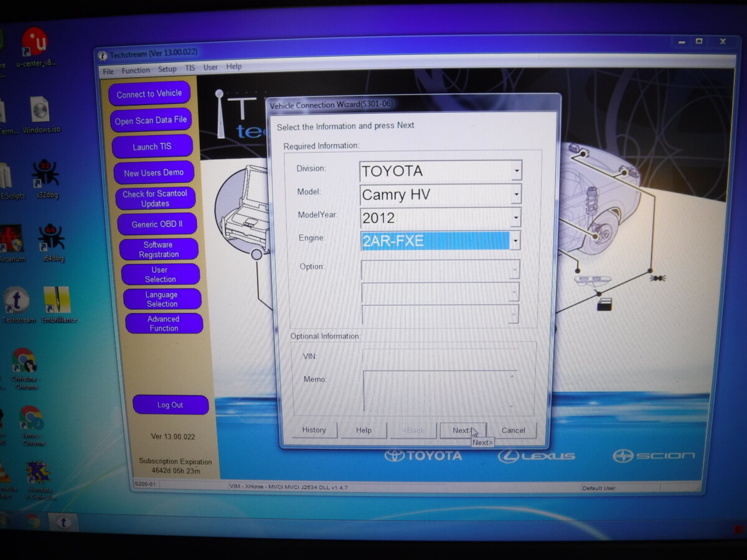Click the Default User status bar entry
Viewport: 747px width, 560px height.
click(599, 488)
